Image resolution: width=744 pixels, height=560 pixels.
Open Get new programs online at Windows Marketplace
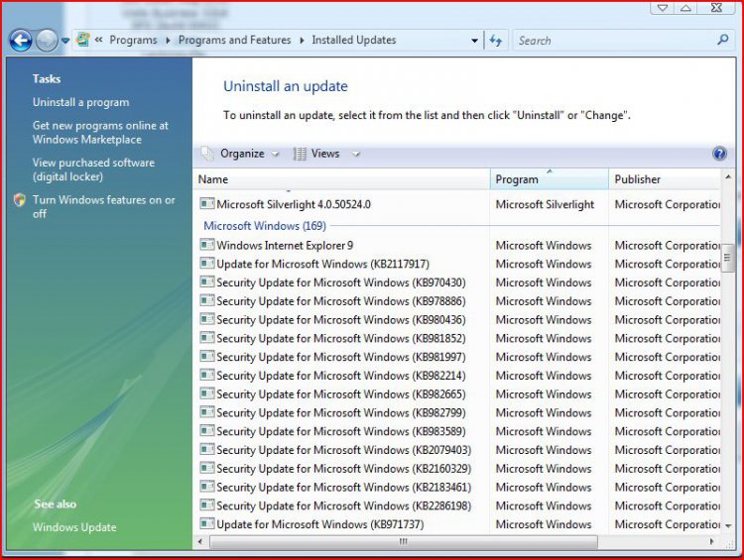click(100, 132)
